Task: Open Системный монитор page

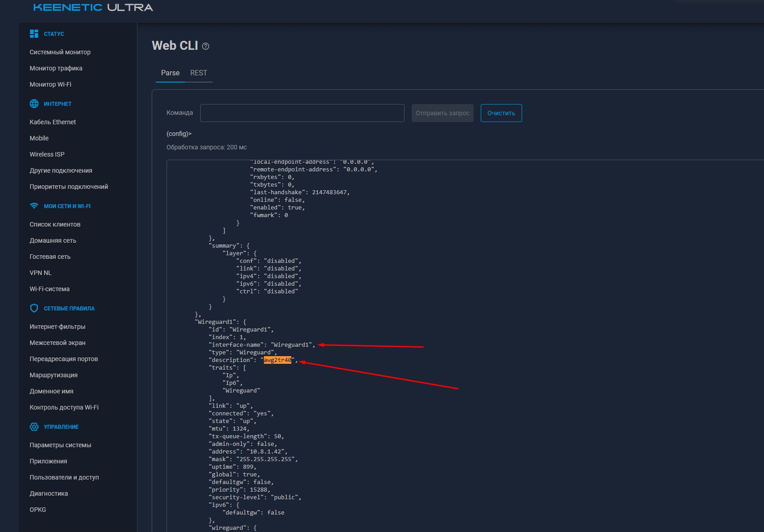Action: point(60,52)
